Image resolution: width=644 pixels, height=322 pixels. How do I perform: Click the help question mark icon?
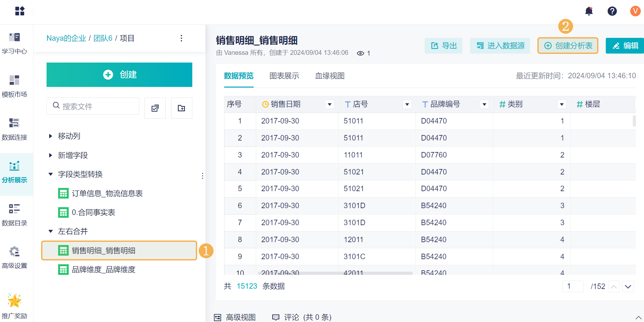point(612,11)
